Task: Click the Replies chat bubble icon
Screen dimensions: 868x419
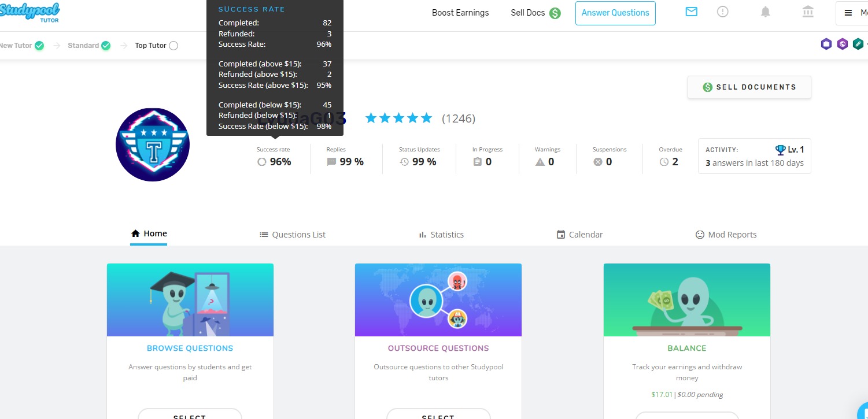Action: (331, 162)
